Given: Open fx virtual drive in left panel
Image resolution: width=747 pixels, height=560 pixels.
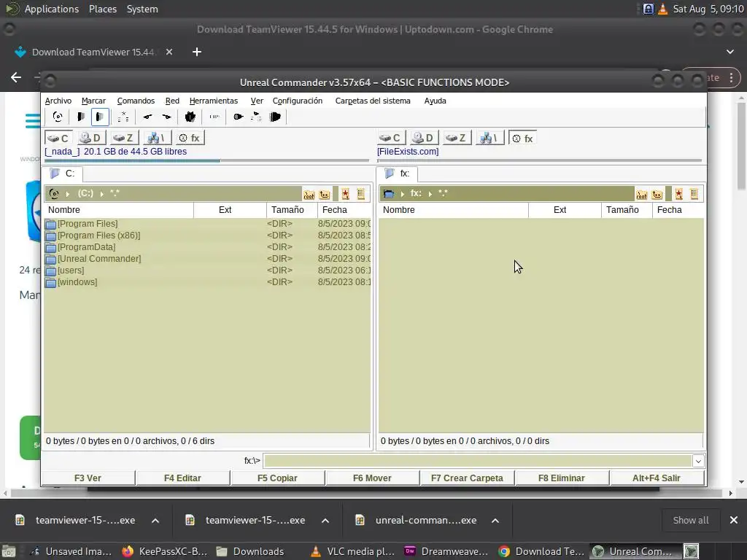Looking at the screenshot, I should pos(190,138).
